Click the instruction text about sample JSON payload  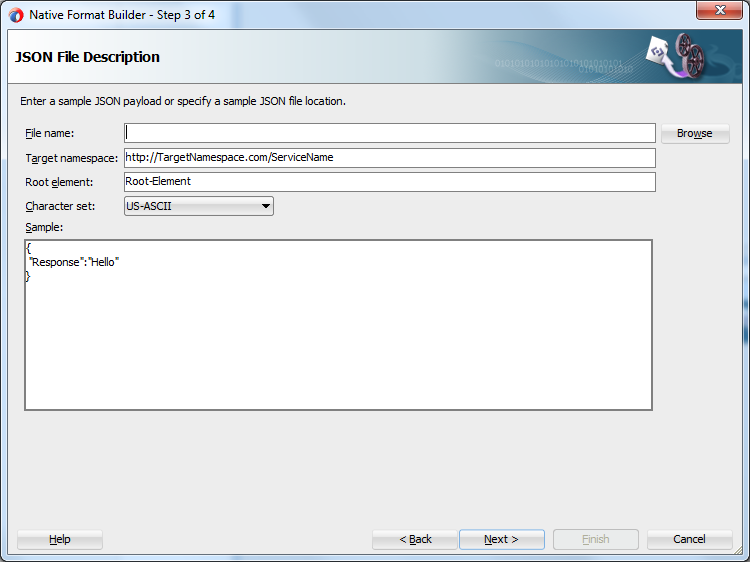[x=183, y=101]
